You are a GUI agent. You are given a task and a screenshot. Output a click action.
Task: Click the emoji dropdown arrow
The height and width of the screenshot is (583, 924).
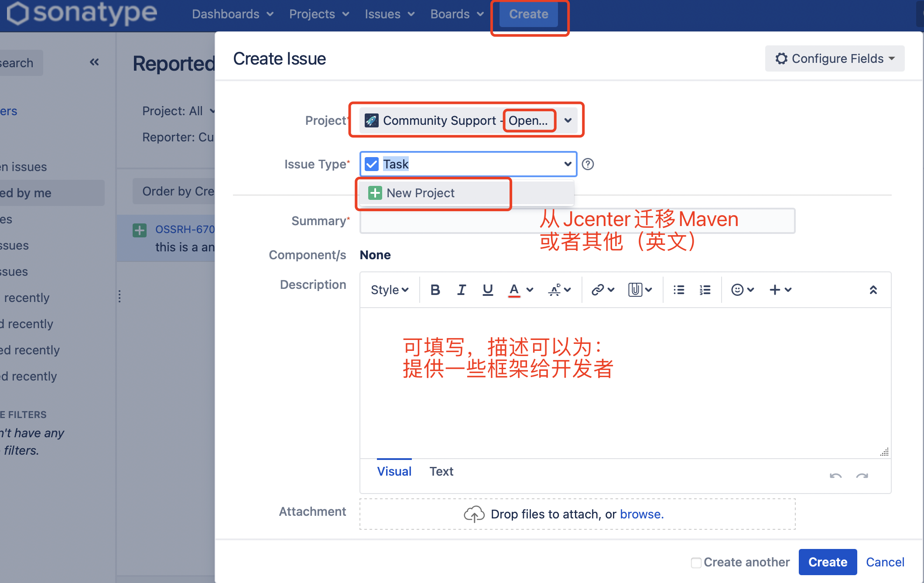(x=751, y=290)
